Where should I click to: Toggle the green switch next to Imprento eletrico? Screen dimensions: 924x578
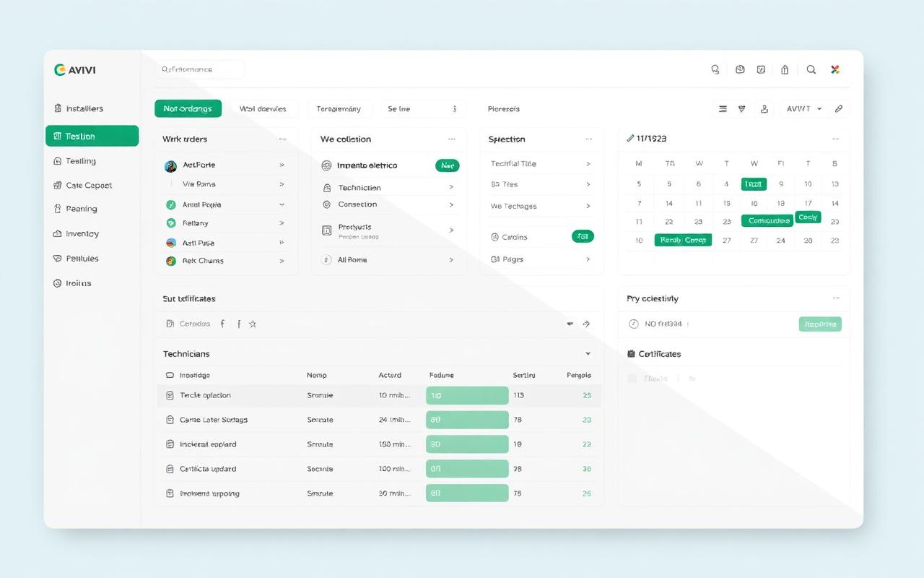pos(448,165)
